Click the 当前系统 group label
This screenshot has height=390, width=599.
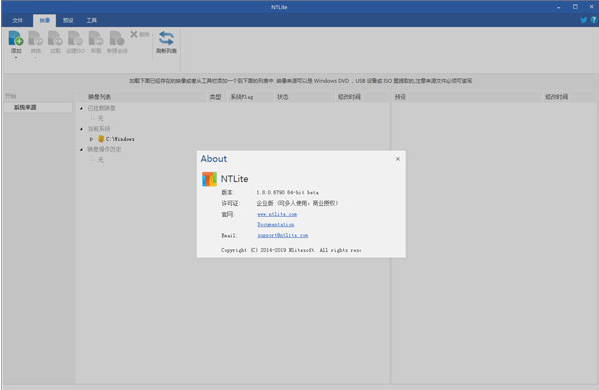pos(99,129)
